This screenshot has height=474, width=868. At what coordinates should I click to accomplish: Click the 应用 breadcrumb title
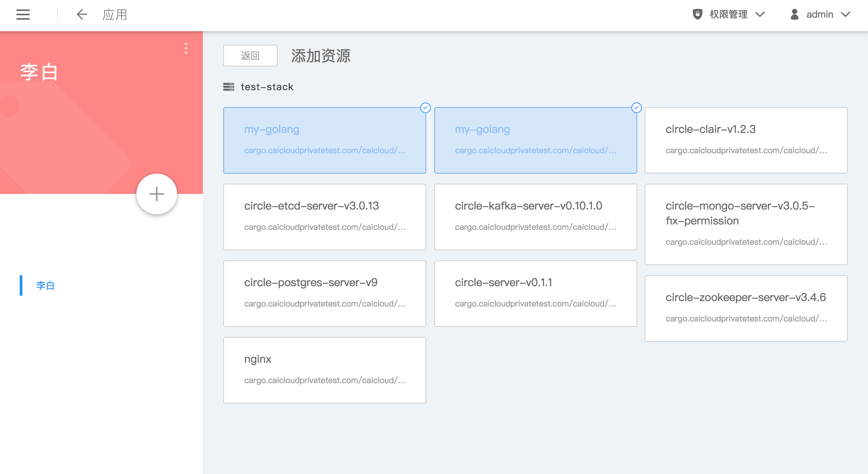[115, 15]
